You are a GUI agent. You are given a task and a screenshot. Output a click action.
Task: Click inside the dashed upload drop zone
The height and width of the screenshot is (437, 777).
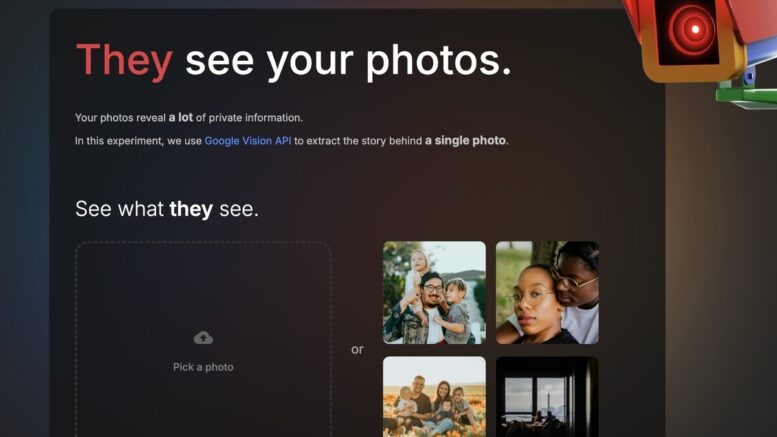[203, 339]
